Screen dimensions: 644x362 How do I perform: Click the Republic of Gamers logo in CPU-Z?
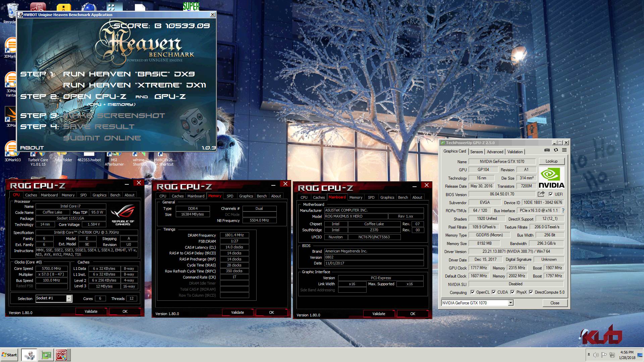(123, 215)
